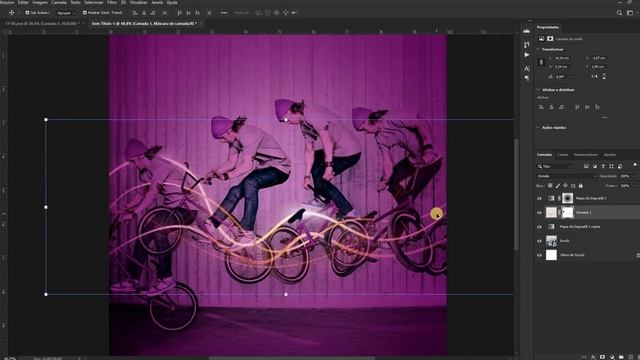Click the three-dots more options button
This screenshot has height=360, width=640.
coord(224,13)
